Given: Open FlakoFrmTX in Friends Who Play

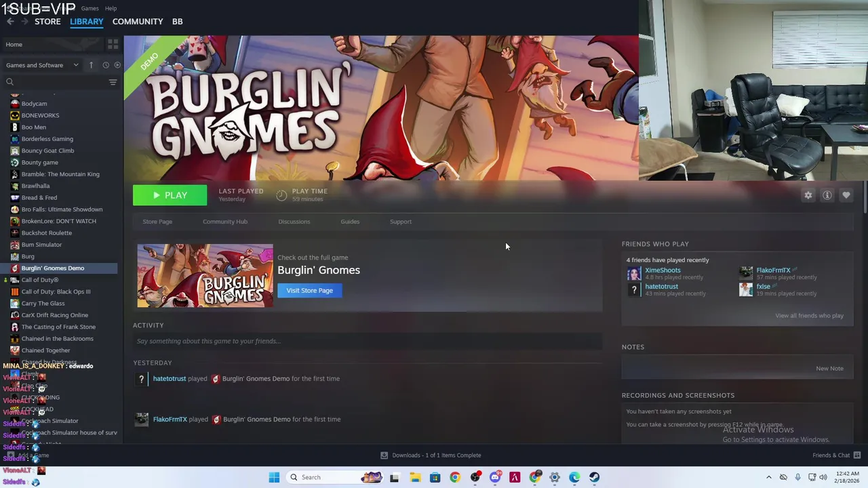Looking at the screenshot, I should click(x=773, y=270).
